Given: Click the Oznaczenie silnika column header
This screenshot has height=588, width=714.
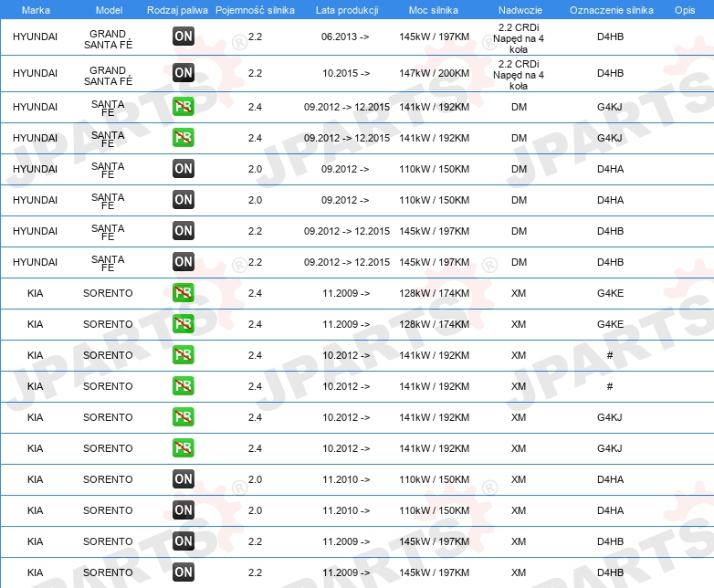Looking at the screenshot, I should click(x=612, y=10).
